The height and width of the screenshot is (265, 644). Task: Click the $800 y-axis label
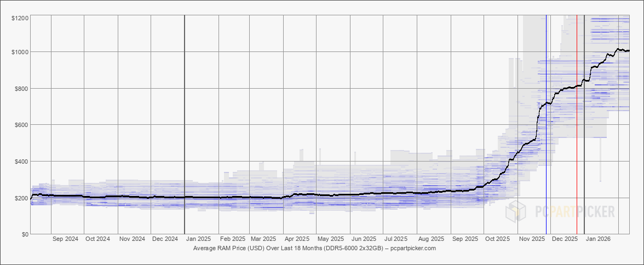click(21, 89)
